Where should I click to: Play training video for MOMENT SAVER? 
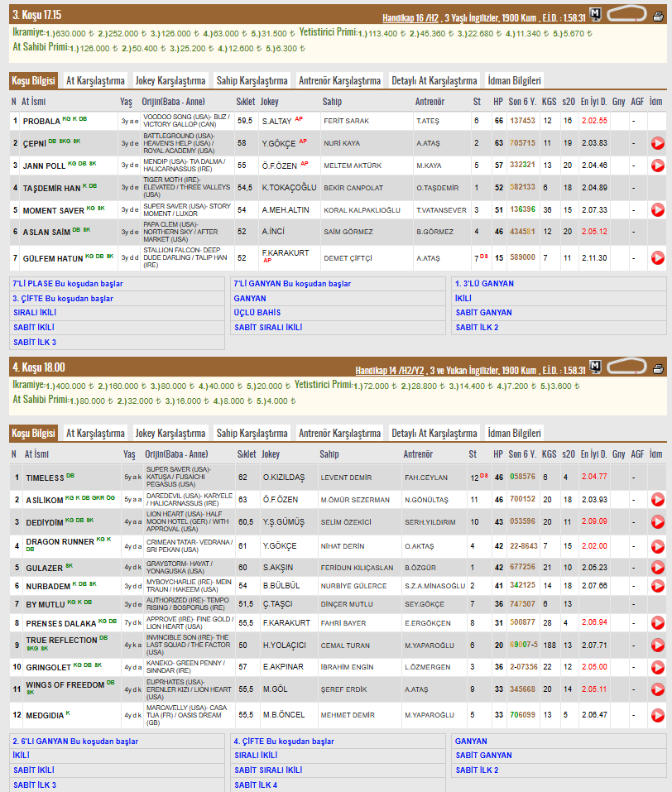(657, 209)
